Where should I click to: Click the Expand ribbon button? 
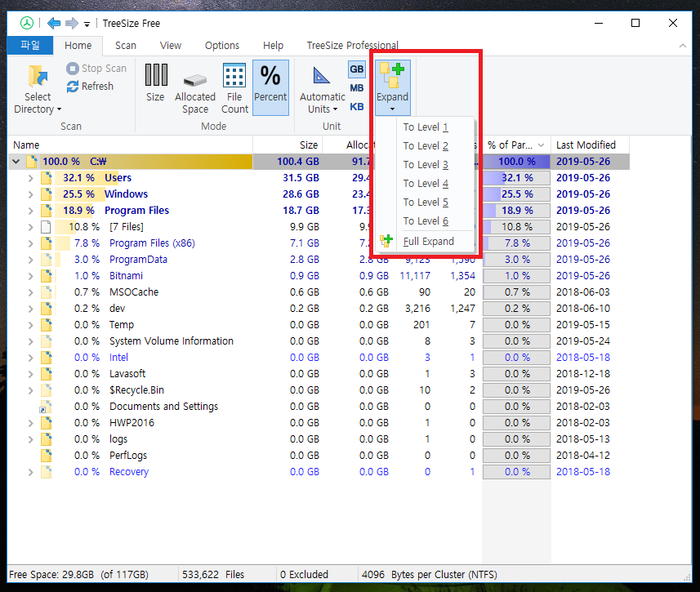click(392, 88)
